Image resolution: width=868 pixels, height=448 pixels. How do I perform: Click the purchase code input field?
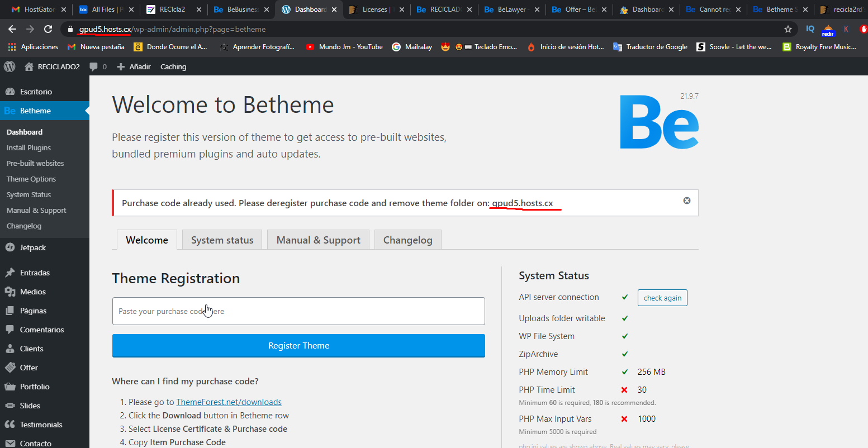pyautogui.click(x=298, y=311)
